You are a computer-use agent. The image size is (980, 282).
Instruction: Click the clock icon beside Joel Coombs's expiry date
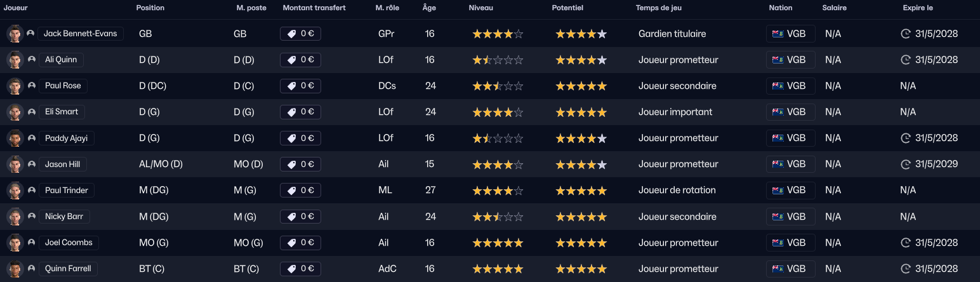tap(906, 243)
